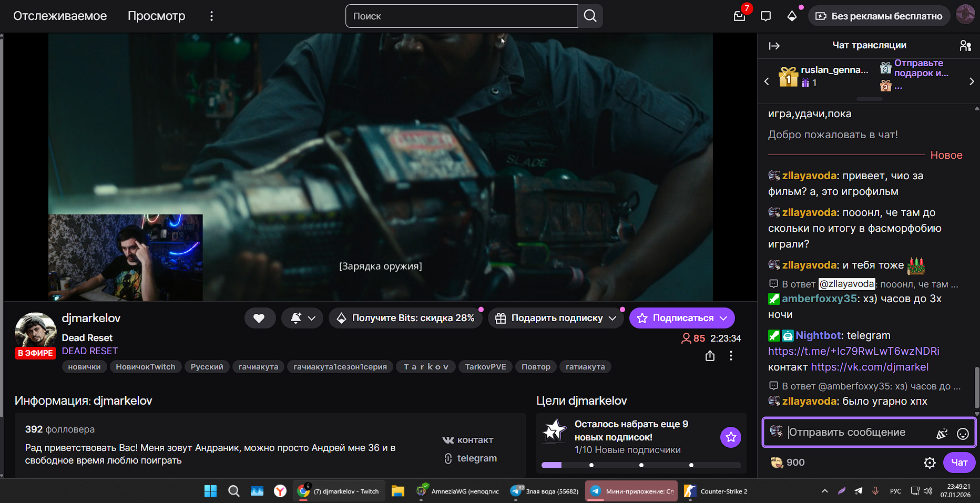Click Nightbot username in chat
Screen dimensions: 980x503
(x=819, y=335)
